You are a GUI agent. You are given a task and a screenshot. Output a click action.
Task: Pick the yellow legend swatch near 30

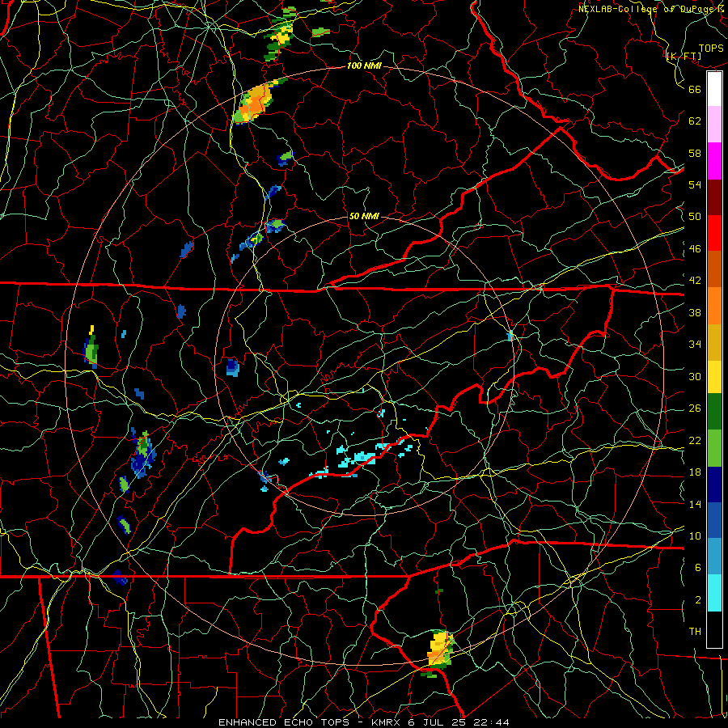[x=714, y=376]
